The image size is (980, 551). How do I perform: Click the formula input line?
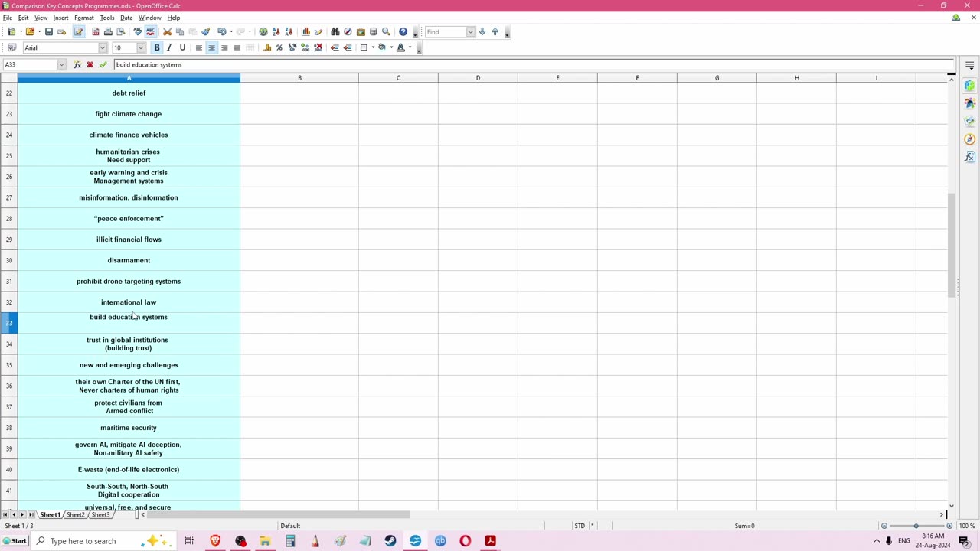534,65
